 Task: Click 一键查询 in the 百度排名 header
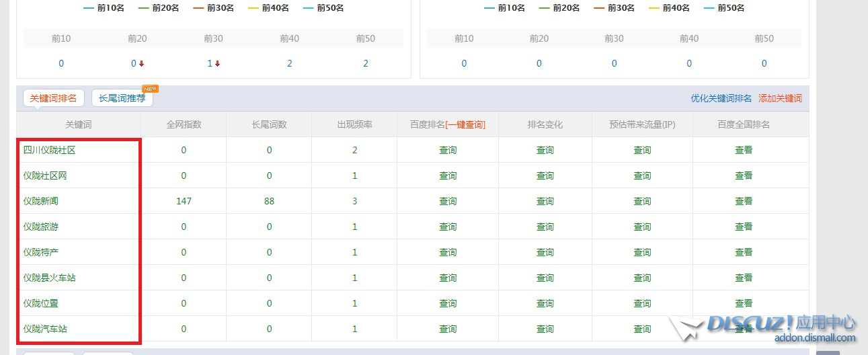465,124
